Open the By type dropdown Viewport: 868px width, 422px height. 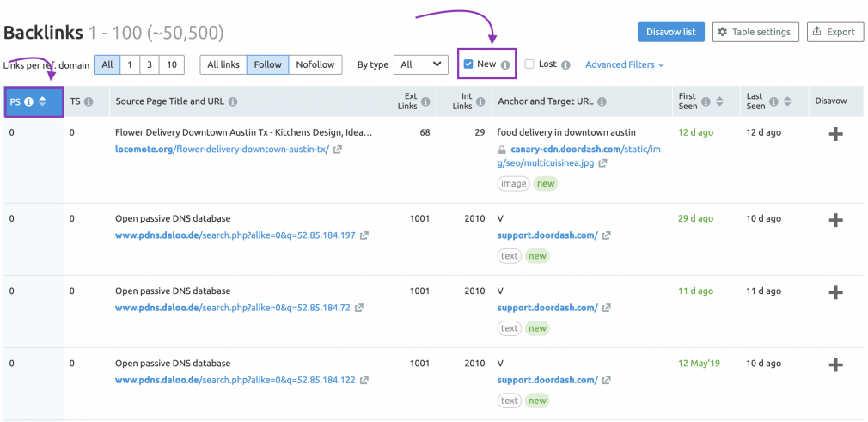(421, 64)
